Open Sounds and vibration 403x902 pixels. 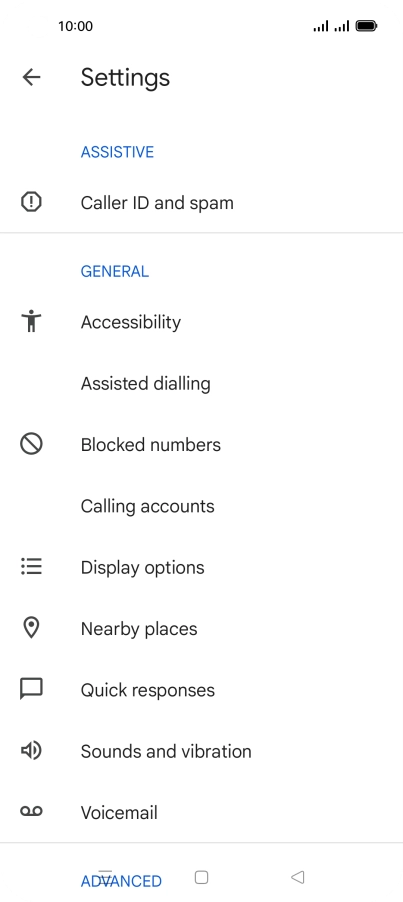[x=201, y=751]
